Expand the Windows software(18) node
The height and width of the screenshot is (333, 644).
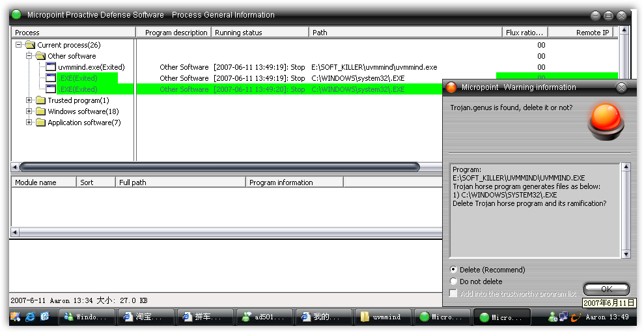pyautogui.click(x=29, y=111)
